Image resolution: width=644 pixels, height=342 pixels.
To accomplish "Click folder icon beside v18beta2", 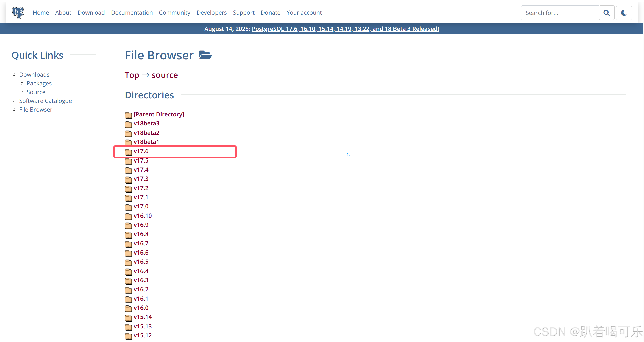I will tap(129, 134).
